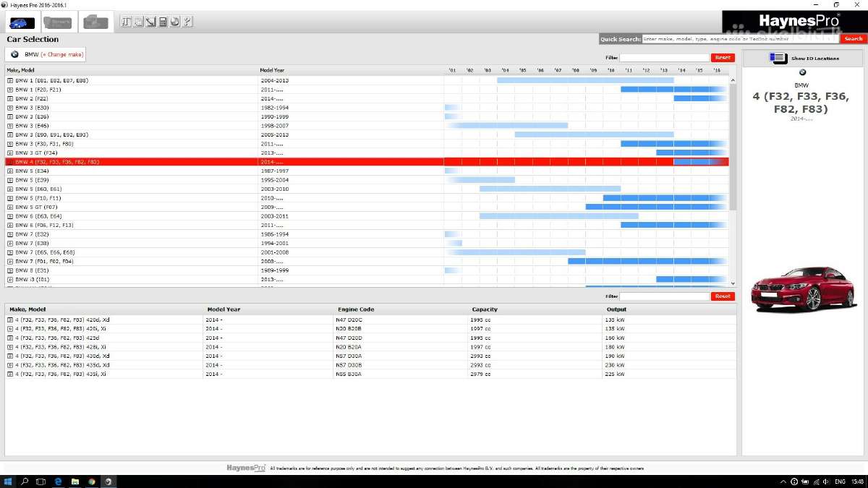Select BMW 8 (E31) row
868x488 pixels.
tap(367, 270)
